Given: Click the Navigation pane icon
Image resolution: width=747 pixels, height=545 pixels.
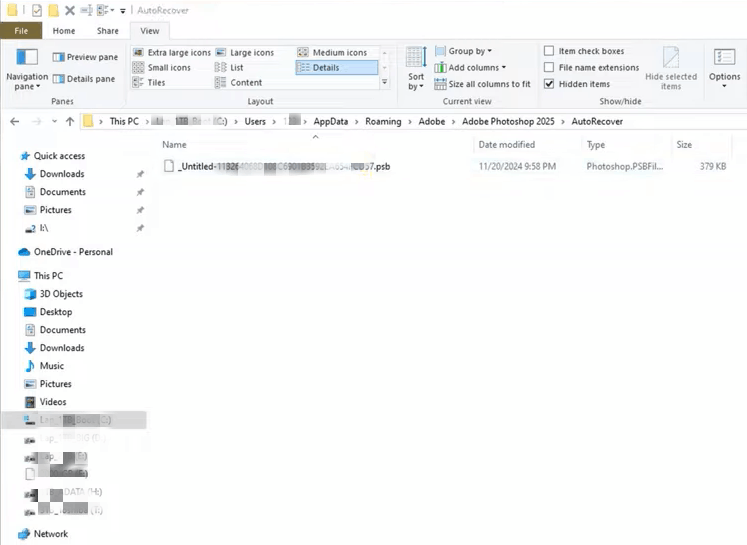Looking at the screenshot, I should (27, 58).
